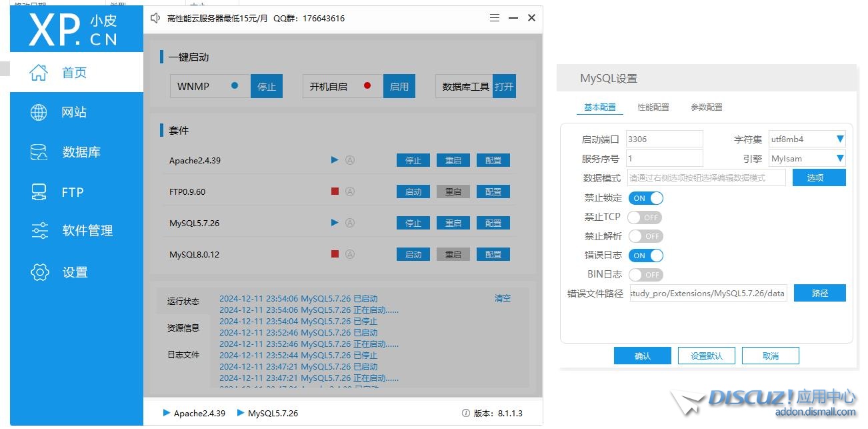
Task: Toggle MySQL5.7.26 autostart A icon
Action: coord(350,223)
